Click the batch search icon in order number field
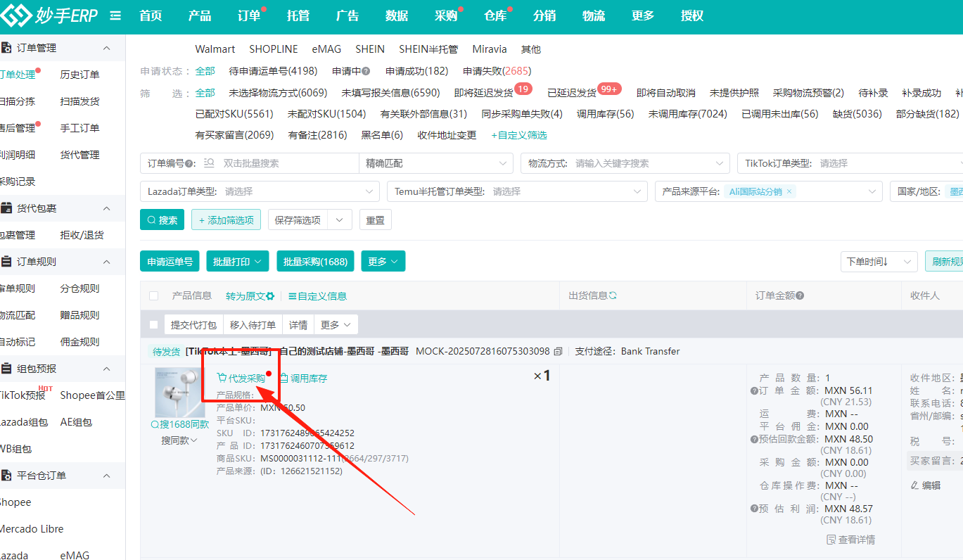Image resolution: width=963 pixels, height=560 pixels. tap(209, 163)
